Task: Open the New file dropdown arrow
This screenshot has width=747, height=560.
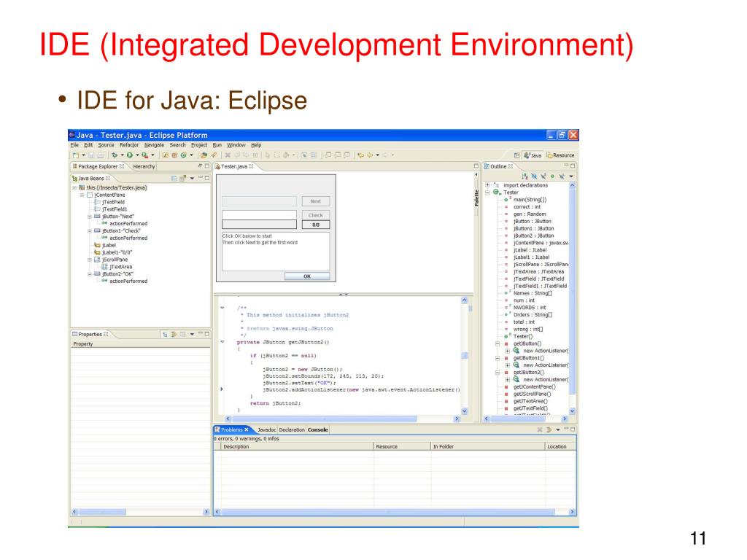Action: [83, 155]
